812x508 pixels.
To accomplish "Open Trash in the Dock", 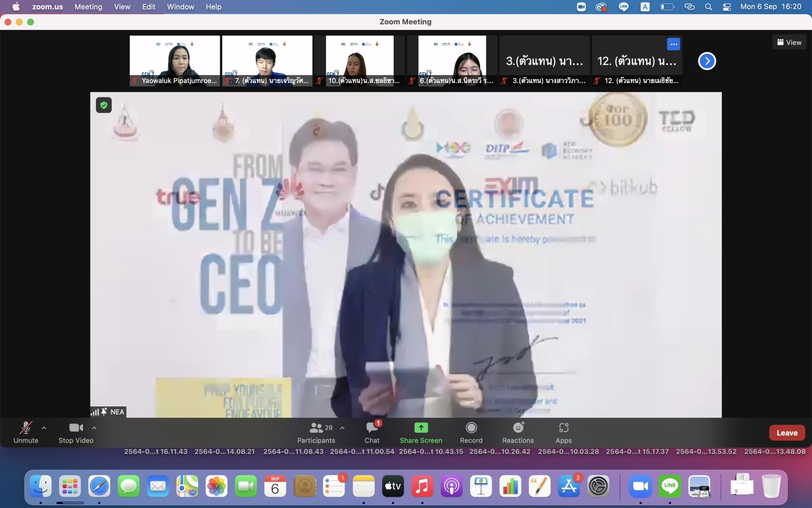I will (x=771, y=486).
